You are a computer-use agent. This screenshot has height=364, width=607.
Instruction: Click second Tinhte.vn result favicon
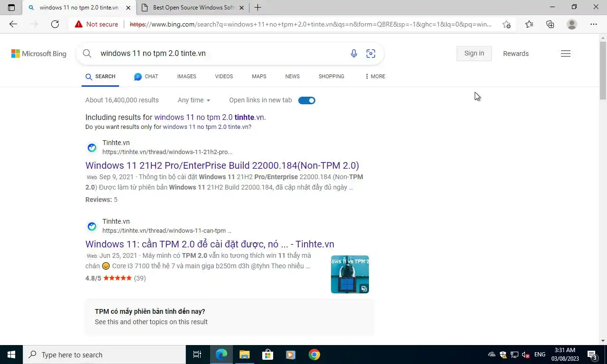click(x=92, y=227)
